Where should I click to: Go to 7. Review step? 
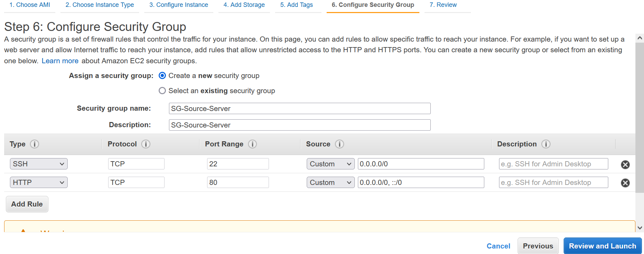(443, 5)
